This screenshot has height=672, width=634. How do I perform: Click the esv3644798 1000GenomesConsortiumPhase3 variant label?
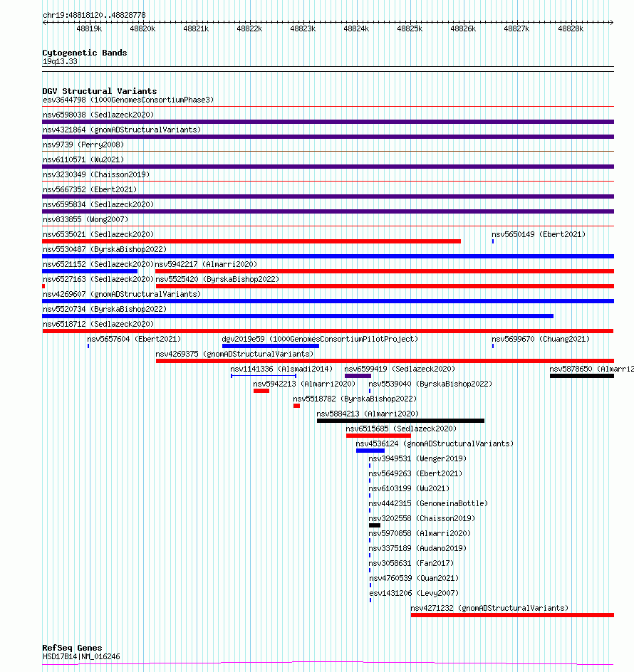pos(128,100)
